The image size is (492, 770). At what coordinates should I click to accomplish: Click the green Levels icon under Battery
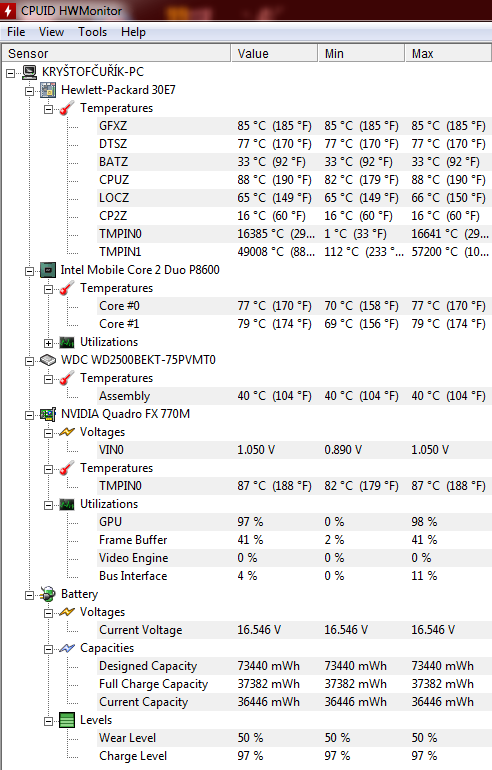click(67, 720)
